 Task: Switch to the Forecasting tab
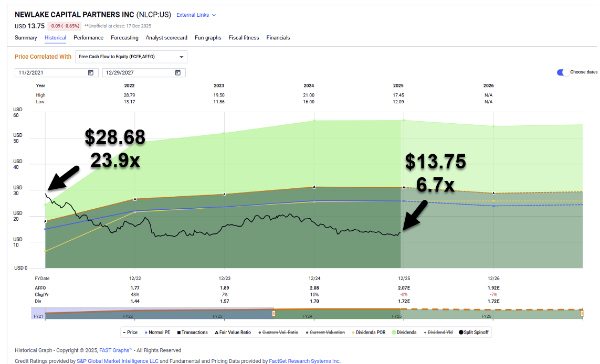124,38
